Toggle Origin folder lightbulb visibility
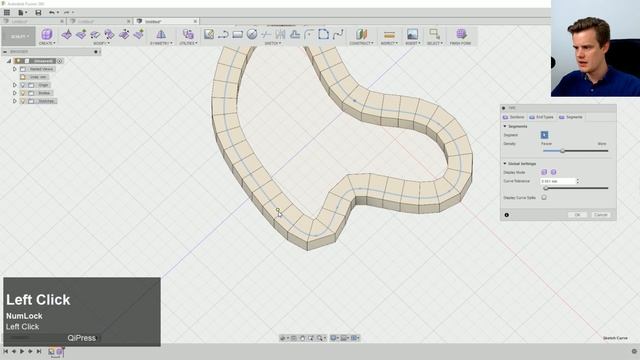The image size is (640, 360). [23, 85]
